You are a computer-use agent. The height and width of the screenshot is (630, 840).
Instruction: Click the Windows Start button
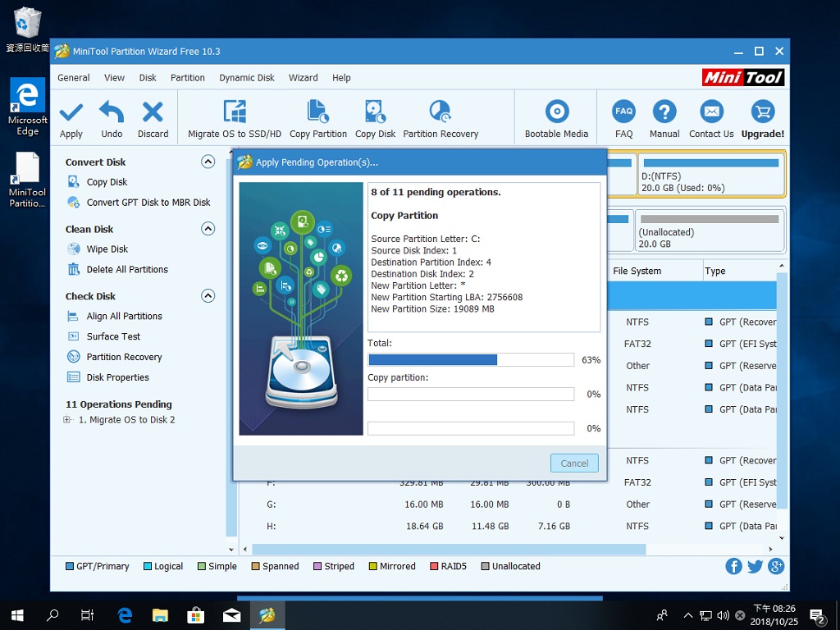click(17, 615)
